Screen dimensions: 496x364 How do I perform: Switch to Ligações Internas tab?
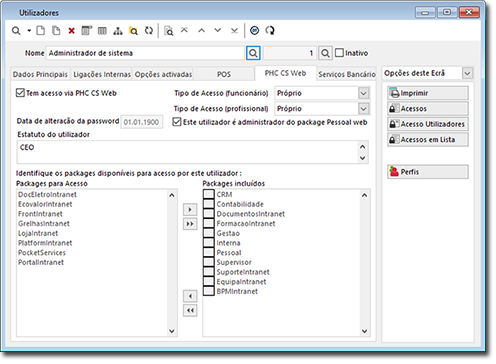(x=102, y=74)
